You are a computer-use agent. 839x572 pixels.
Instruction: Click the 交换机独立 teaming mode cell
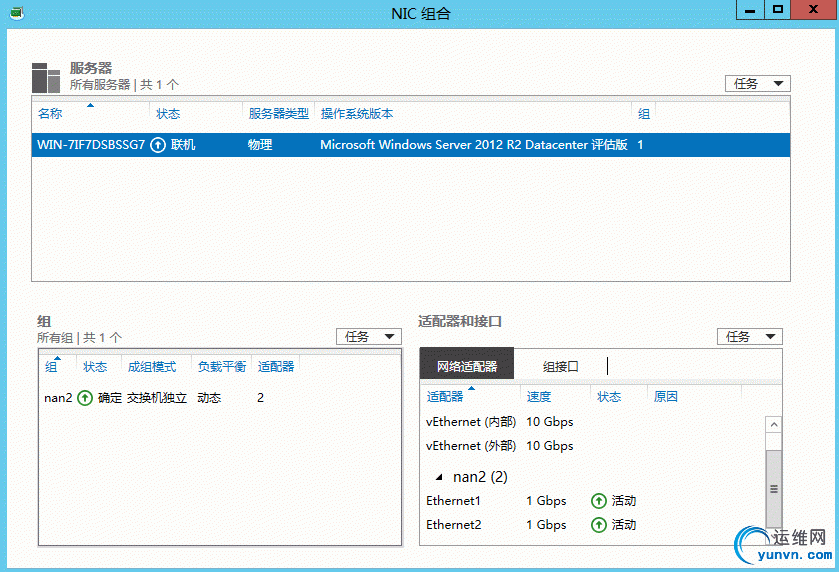click(157, 398)
